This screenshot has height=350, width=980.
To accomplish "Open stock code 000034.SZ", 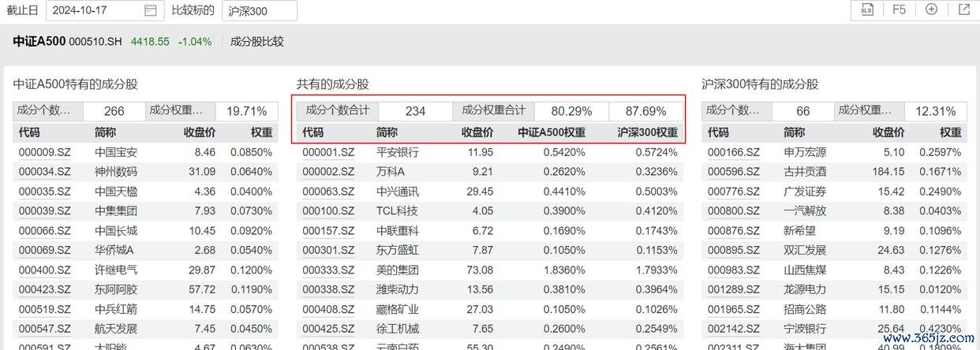I will tap(45, 171).
